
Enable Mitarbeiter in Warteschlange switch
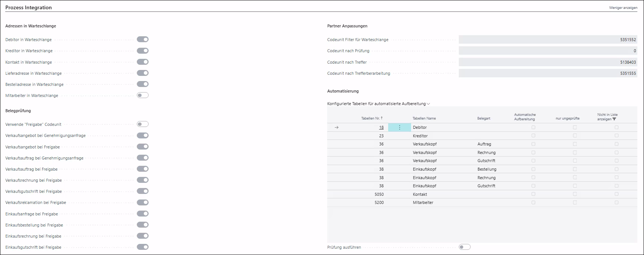(x=143, y=95)
